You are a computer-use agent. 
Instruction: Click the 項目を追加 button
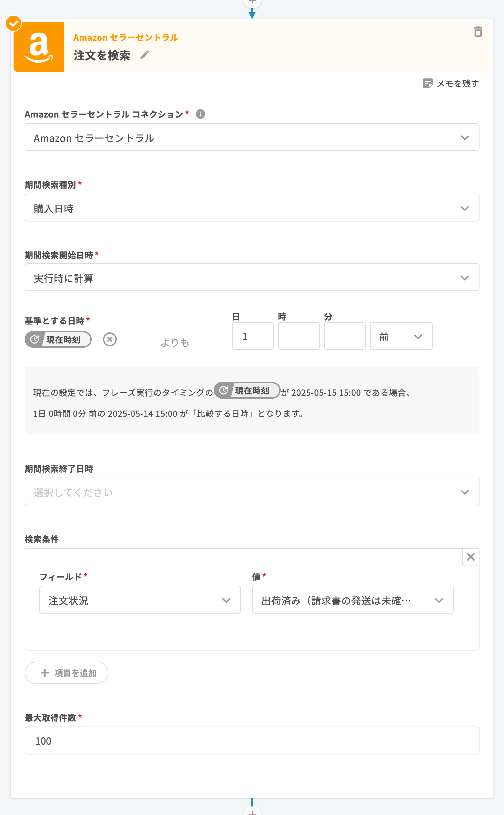click(66, 673)
